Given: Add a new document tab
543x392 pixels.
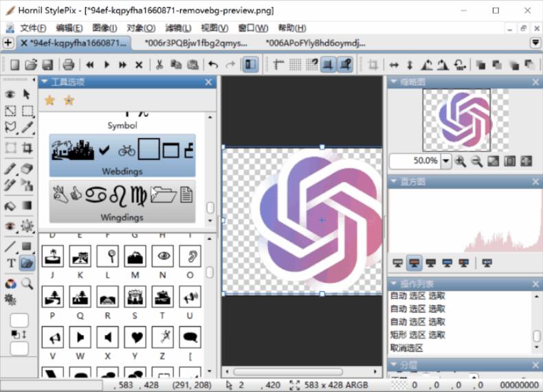Looking at the screenshot, I should tap(8, 43).
